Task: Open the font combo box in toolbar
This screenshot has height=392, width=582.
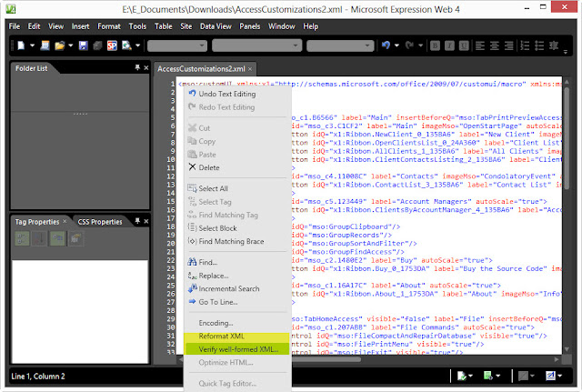Action: point(256,45)
